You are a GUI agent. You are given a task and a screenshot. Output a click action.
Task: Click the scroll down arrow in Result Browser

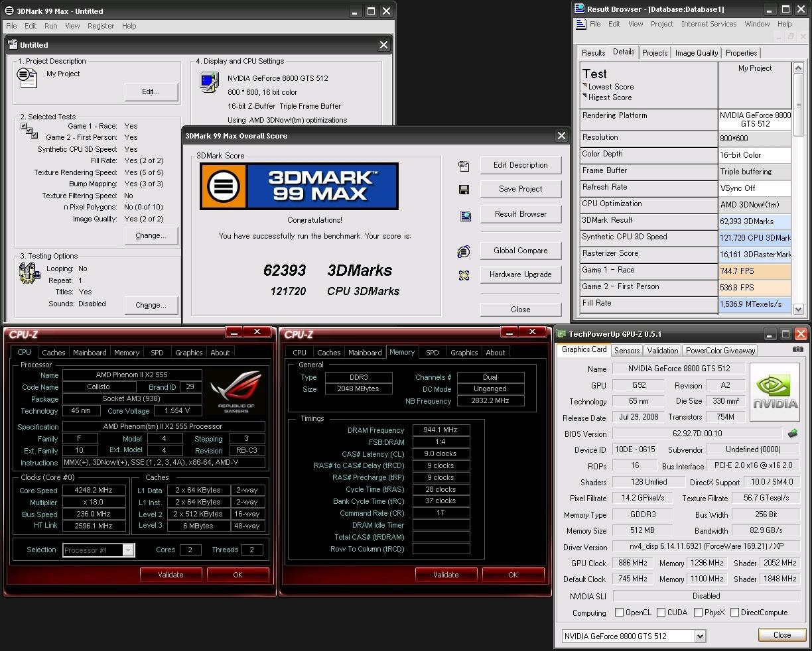tap(799, 309)
